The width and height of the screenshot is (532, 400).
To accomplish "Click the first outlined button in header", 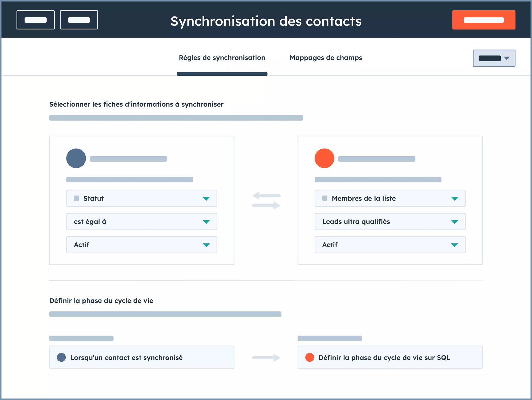I will coord(36,20).
